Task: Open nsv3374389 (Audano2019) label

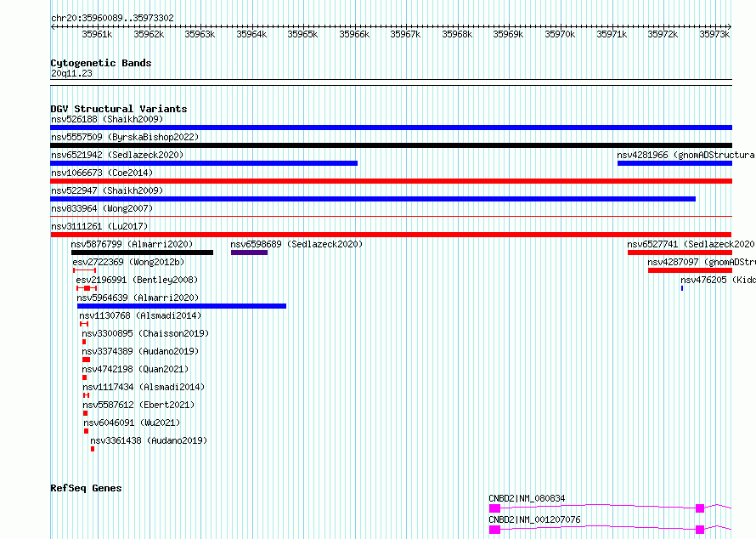Action: (x=140, y=351)
